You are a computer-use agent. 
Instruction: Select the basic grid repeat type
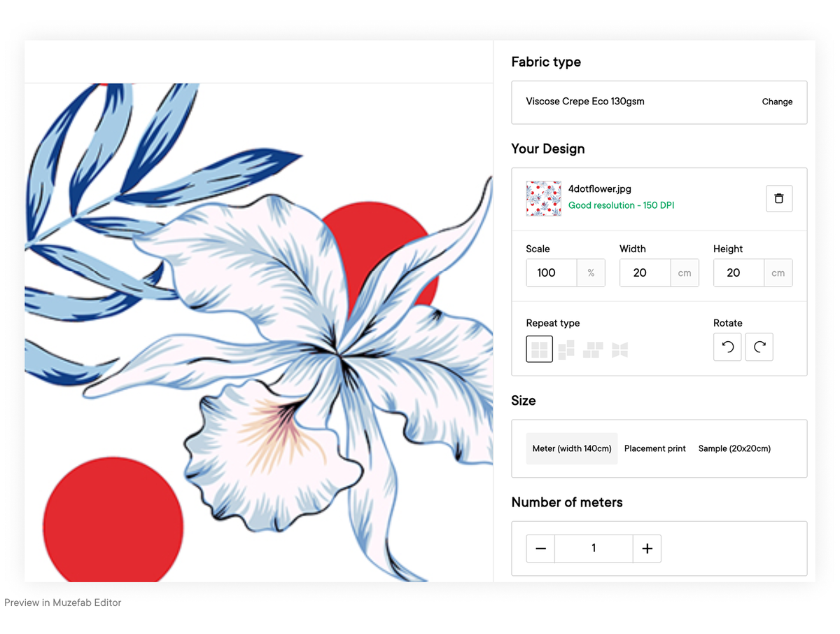click(539, 349)
